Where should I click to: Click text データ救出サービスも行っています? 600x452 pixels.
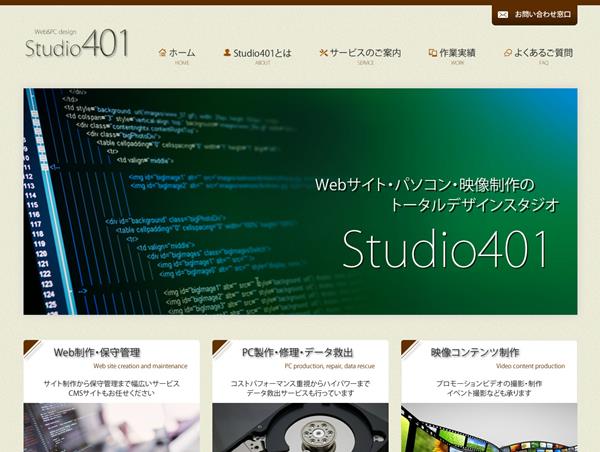[300, 393]
